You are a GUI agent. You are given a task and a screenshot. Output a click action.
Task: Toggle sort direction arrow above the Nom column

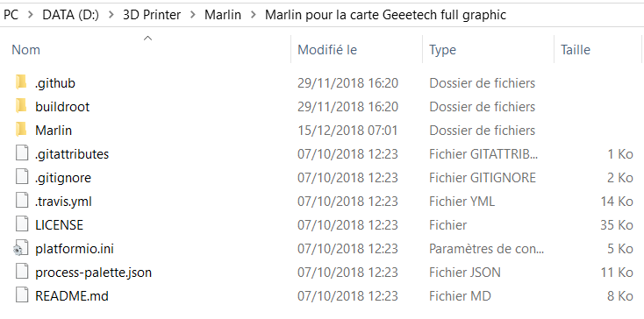coord(148,39)
